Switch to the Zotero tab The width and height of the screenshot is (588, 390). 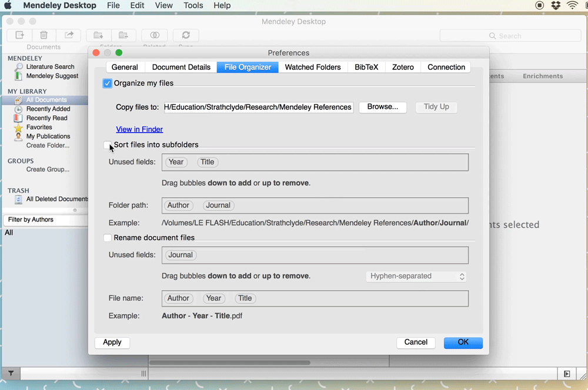(403, 67)
